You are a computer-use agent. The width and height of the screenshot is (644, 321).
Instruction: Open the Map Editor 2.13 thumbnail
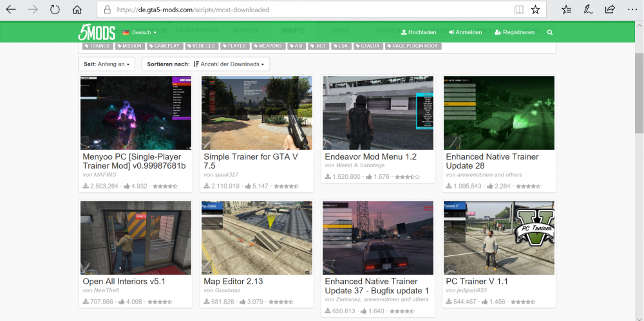[x=257, y=237]
